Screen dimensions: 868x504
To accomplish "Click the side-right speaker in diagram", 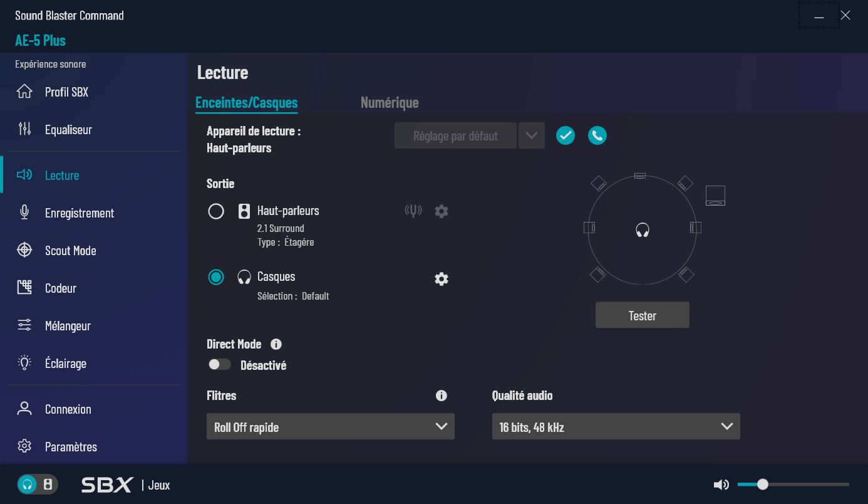I will pyautogui.click(x=696, y=227).
